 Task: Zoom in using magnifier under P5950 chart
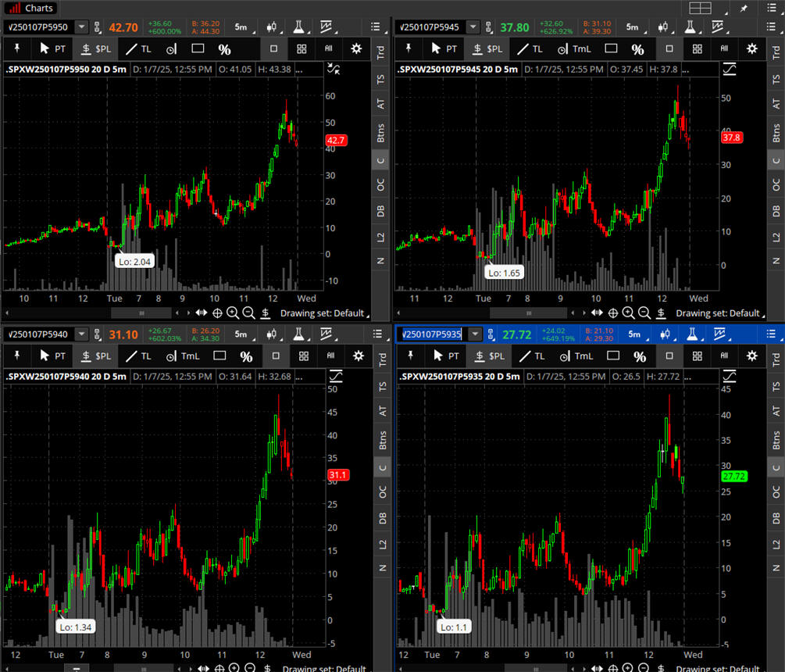click(233, 313)
